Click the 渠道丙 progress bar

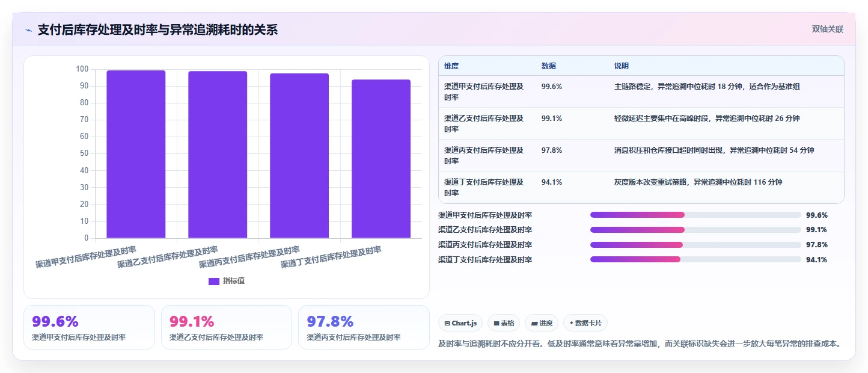click(x=695, y=245)
